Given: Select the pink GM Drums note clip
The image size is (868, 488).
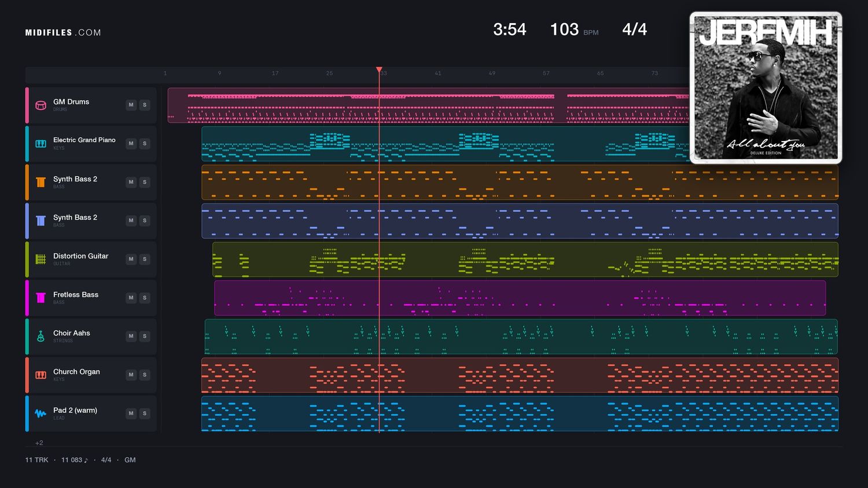Looking at the screenshot, I should 428,105.
